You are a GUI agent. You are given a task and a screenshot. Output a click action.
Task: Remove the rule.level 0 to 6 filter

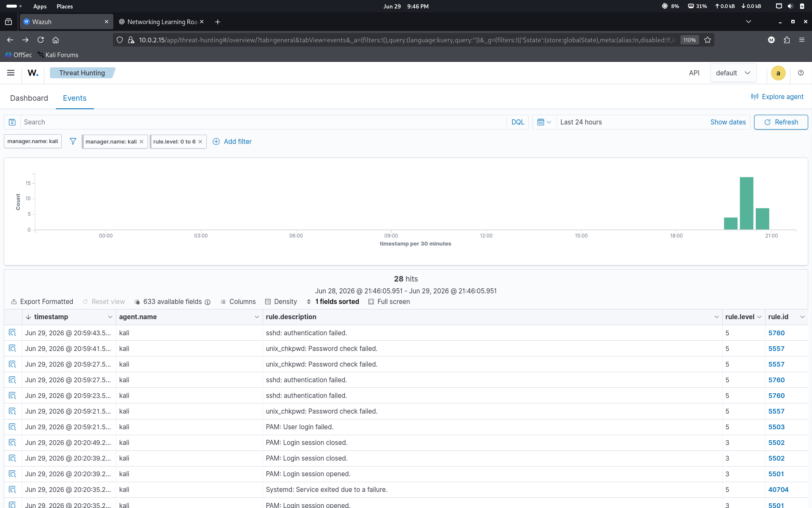[x=200, y=142]
